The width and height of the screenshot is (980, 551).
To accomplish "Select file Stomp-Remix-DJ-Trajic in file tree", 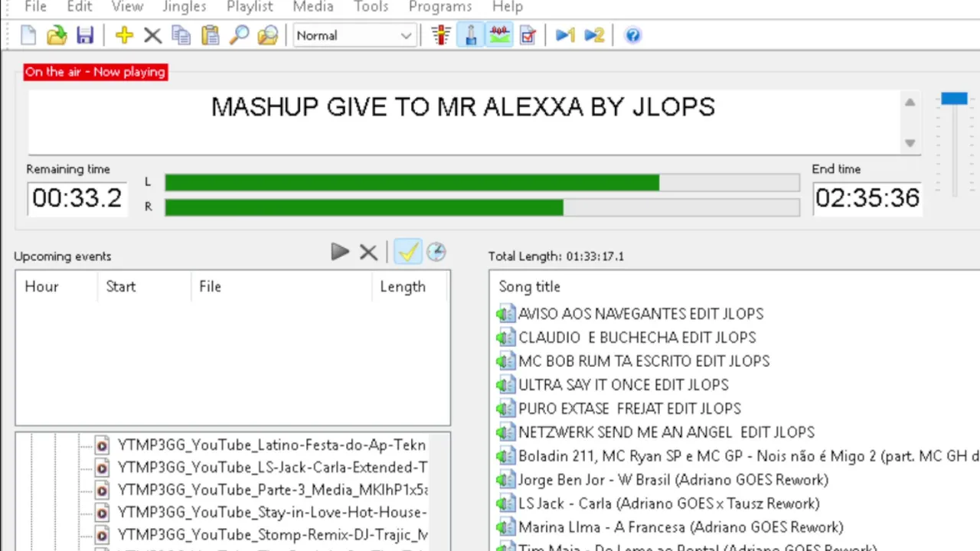I will [273, 535].
